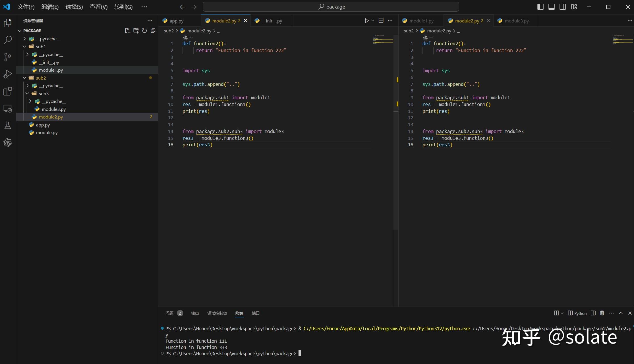
Task: Click the package search box in title bar
Action: (331, 7)
